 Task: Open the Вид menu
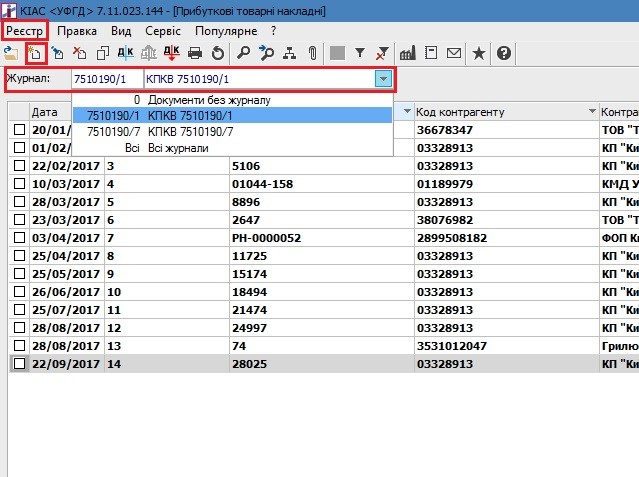point(121,31)
